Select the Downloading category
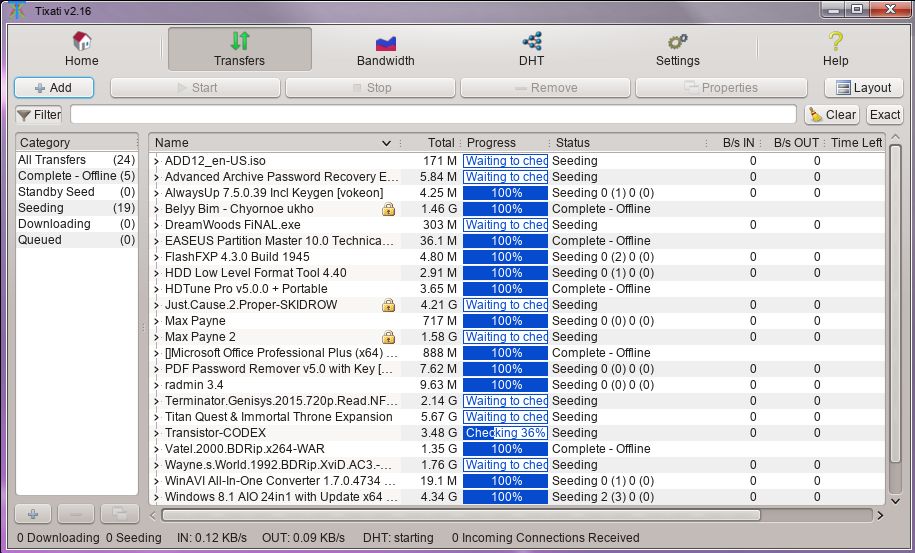This screenshot has width=915, height=553. tap(76, 224)
